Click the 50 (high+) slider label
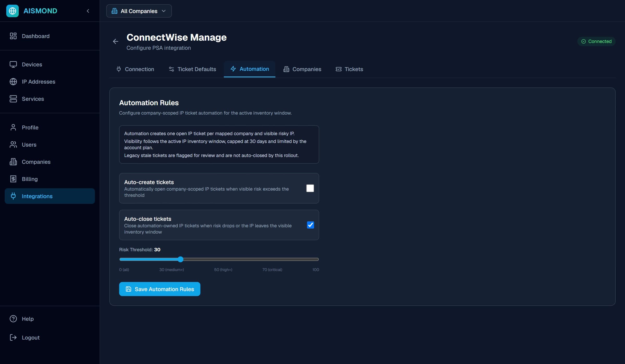Image resolution: width=625 pixels, height=364 pixels. click(x=223, y=270)
